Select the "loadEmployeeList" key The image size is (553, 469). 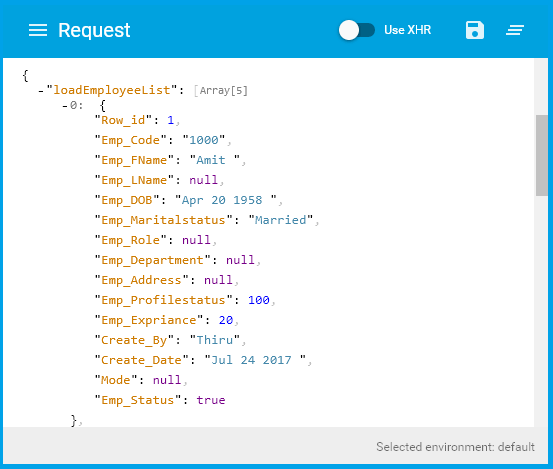pos(111,90)
